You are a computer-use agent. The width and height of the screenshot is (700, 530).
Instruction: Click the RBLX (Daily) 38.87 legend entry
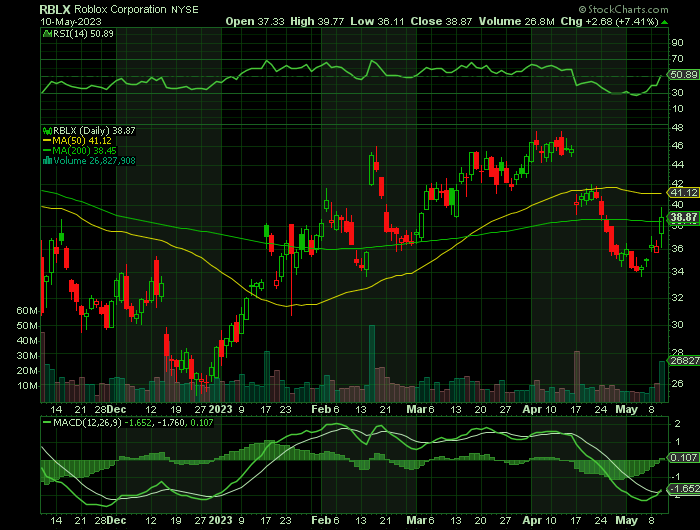click(89, 131)
